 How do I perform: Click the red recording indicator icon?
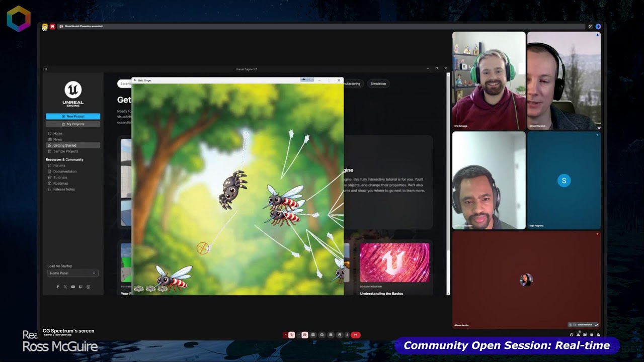point(52,26)
